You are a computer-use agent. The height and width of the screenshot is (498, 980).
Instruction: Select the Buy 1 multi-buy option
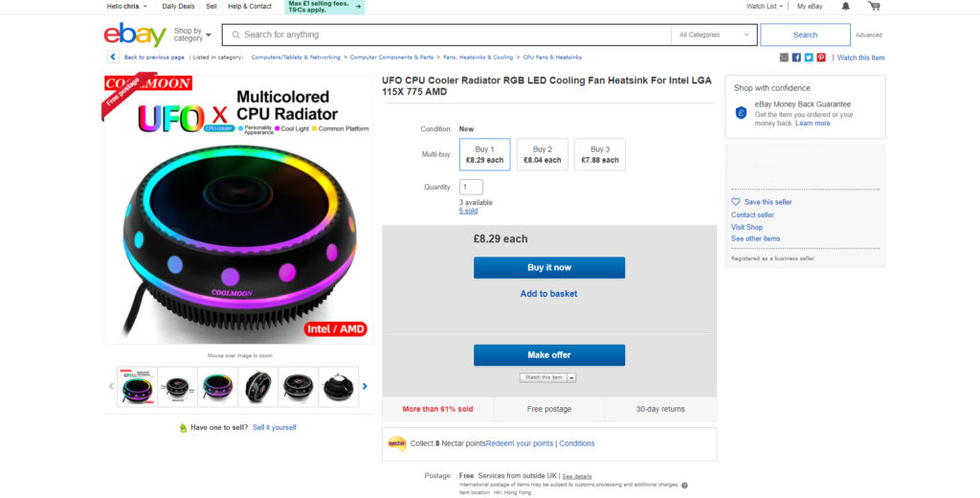[485, 154]
